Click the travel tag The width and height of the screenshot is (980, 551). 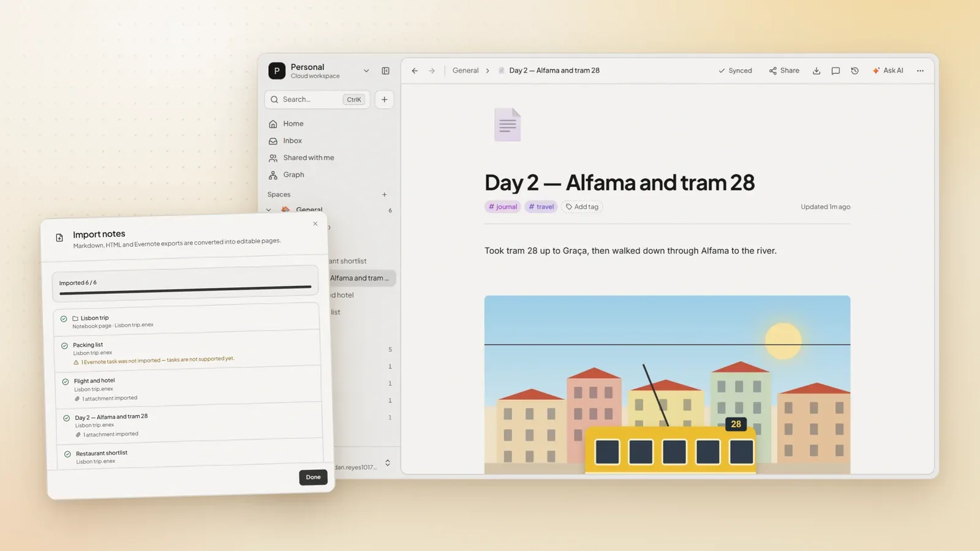pos(541,207)
